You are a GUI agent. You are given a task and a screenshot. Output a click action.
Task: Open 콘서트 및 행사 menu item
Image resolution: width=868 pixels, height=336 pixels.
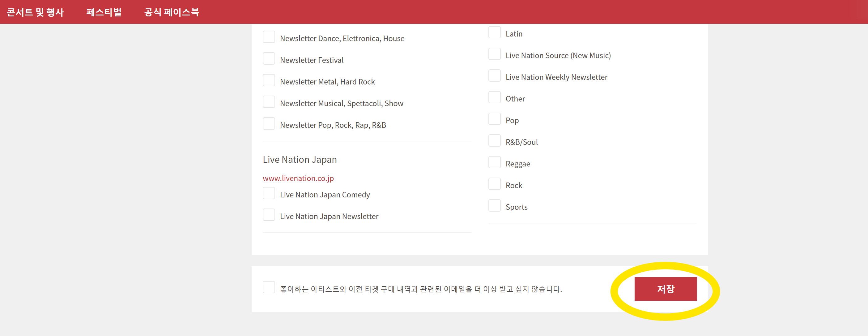[x=35, y=12]
